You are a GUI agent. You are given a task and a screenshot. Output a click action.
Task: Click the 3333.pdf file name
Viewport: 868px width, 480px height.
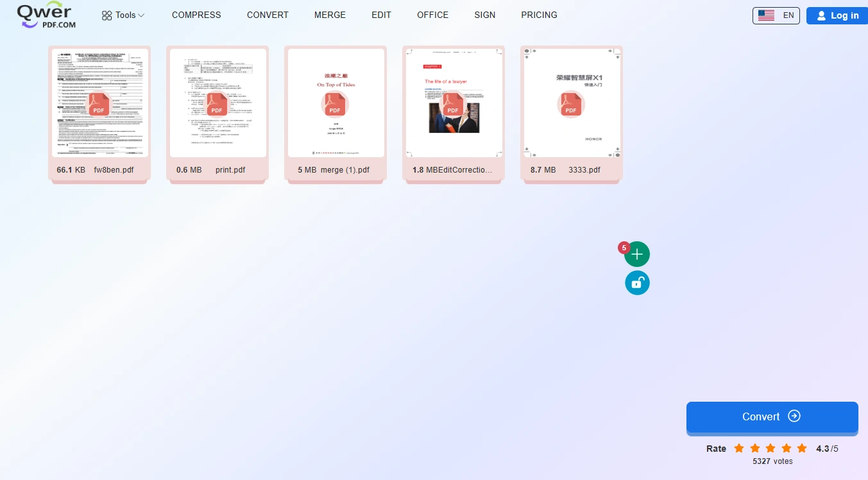point(584,170)
